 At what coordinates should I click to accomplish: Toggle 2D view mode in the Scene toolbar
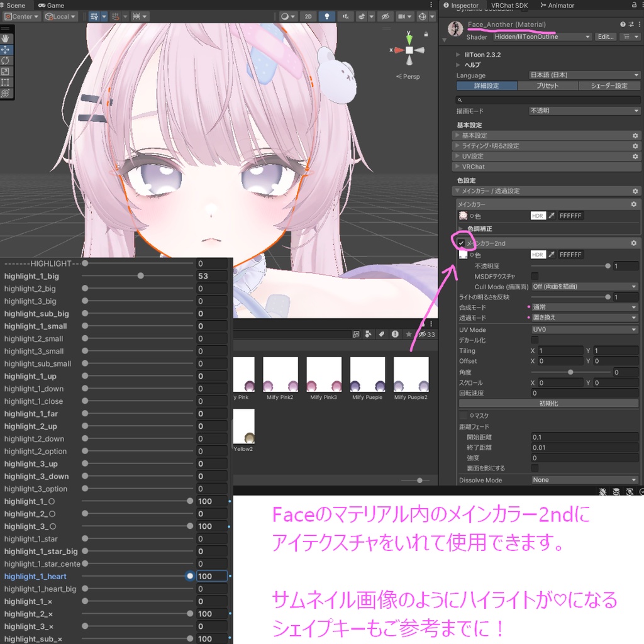tap(308, 16)
